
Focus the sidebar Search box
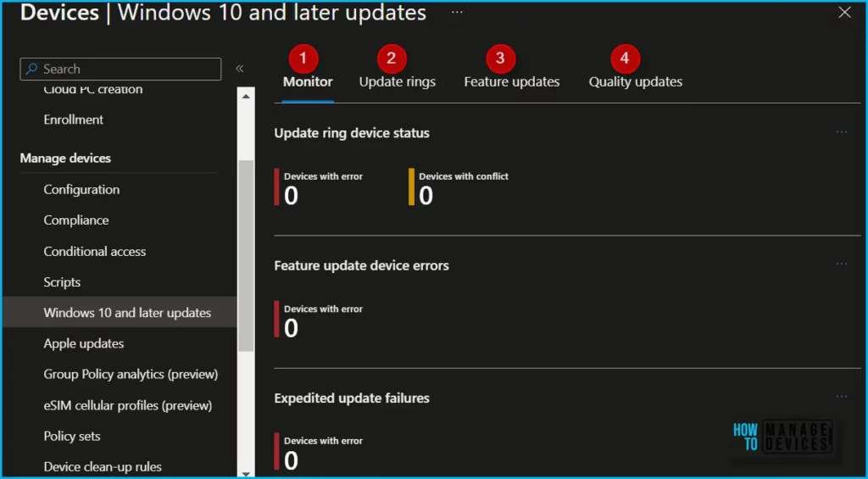[120, 70]
